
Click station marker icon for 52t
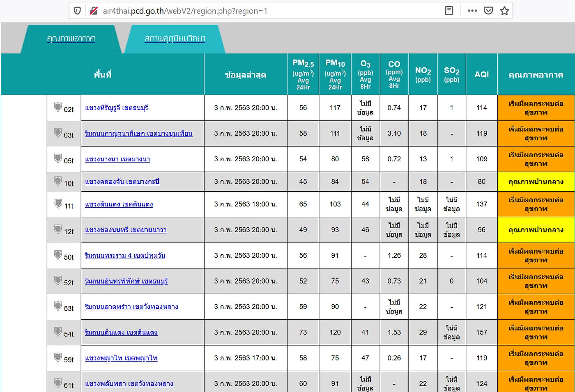58,281
